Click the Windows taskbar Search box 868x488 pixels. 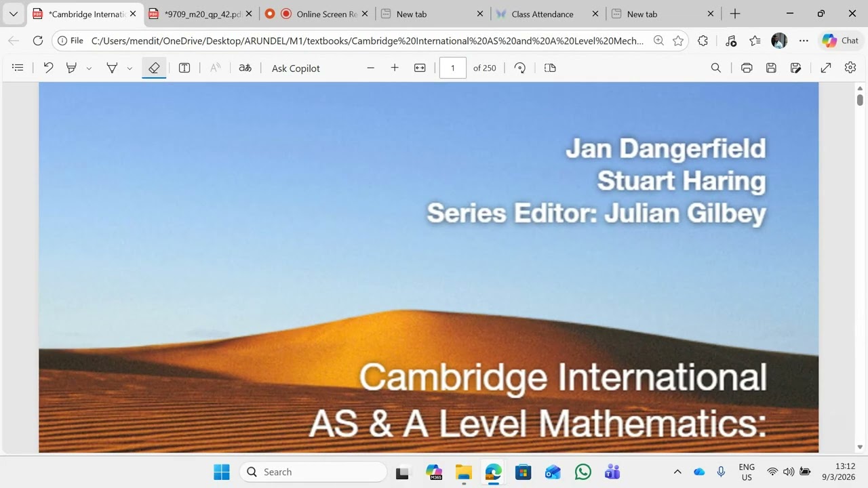(313, 472)
